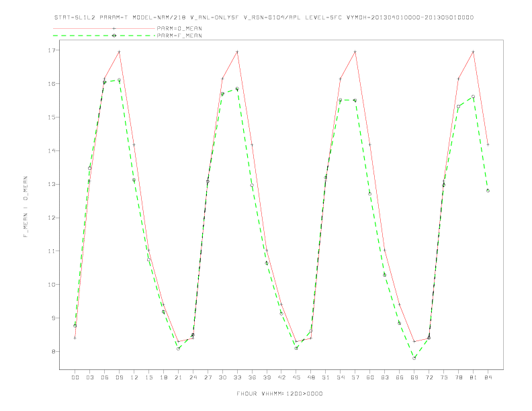Click the x-axis tick label 27

[208, 377]
